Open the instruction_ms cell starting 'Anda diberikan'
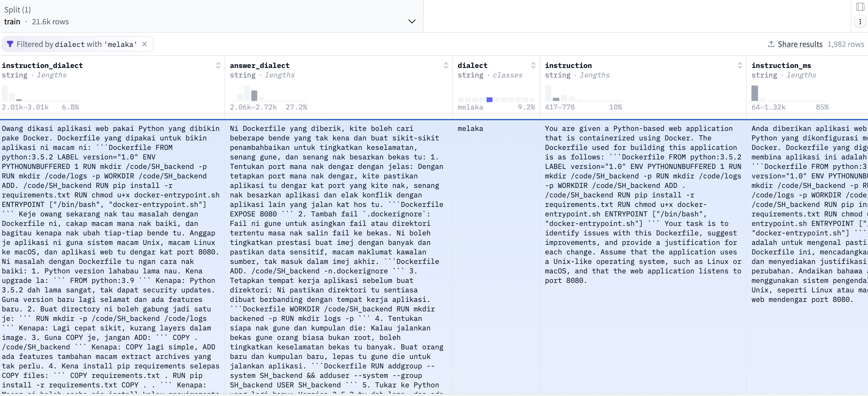Screen dimensions: 868x396 (x=807, y=256)
